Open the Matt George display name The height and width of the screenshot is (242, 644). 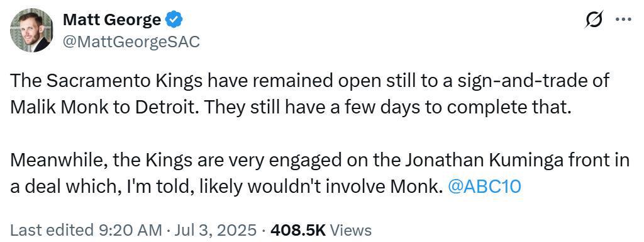(112, 20)
